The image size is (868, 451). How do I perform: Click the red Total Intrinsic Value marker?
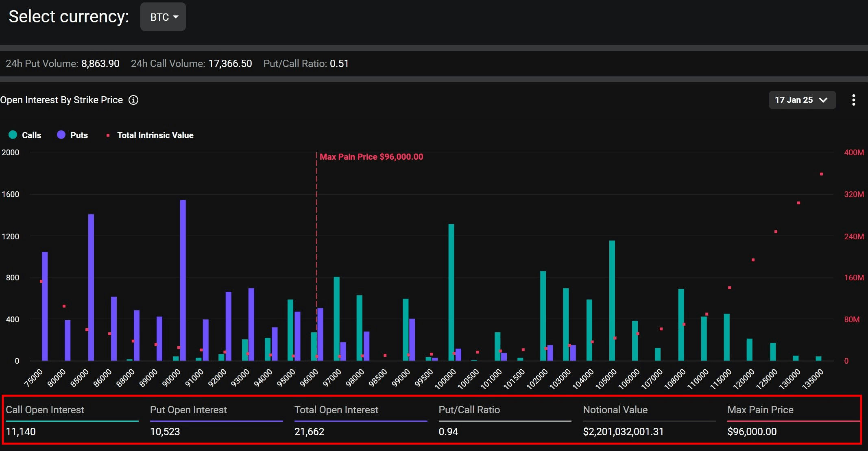108,135
